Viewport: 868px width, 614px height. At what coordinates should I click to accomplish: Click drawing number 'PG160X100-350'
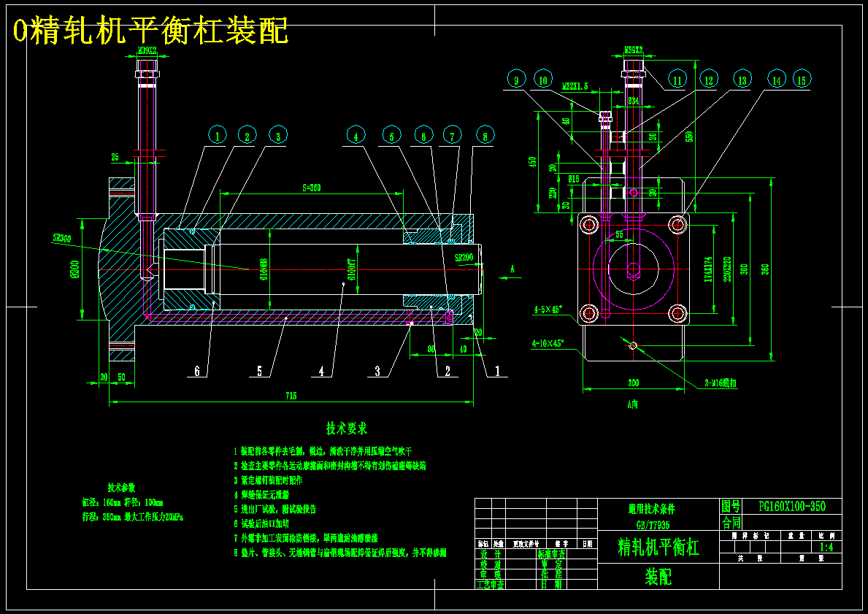[x=791, y=507]
